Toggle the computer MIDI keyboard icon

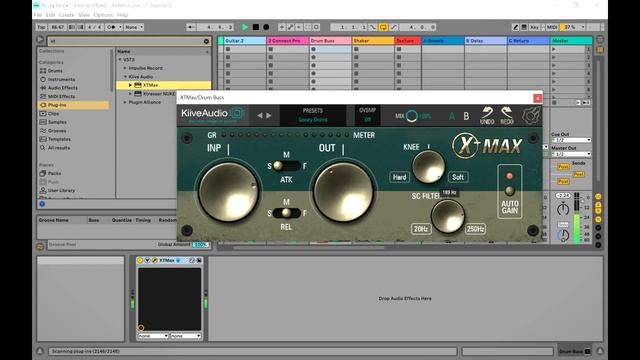coord(524,27)
